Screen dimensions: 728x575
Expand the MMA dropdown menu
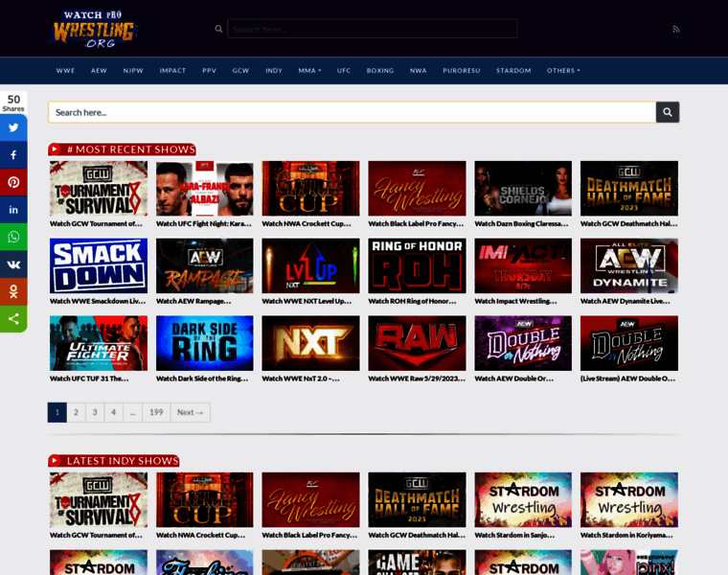coord(309,71)
